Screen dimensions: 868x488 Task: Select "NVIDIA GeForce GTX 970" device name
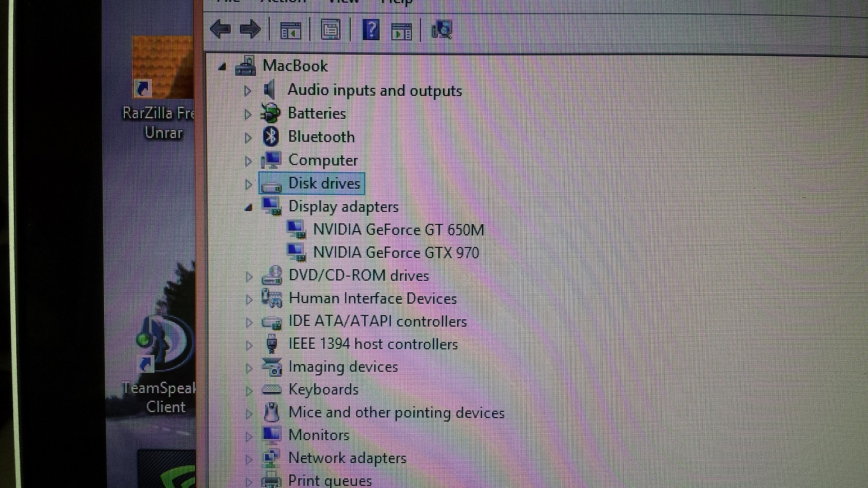pos(396,252)
